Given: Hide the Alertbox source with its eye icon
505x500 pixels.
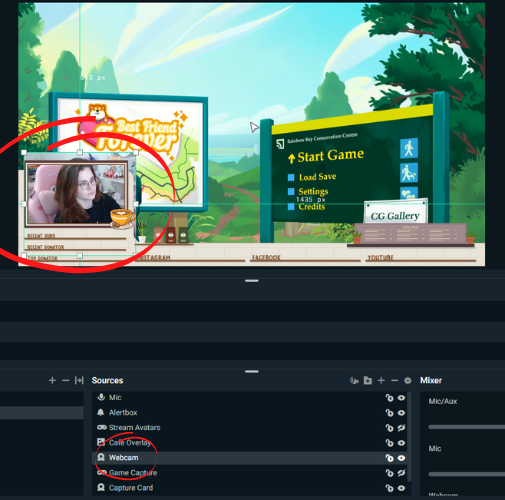Looking at the screenshot, I should 401,413.
